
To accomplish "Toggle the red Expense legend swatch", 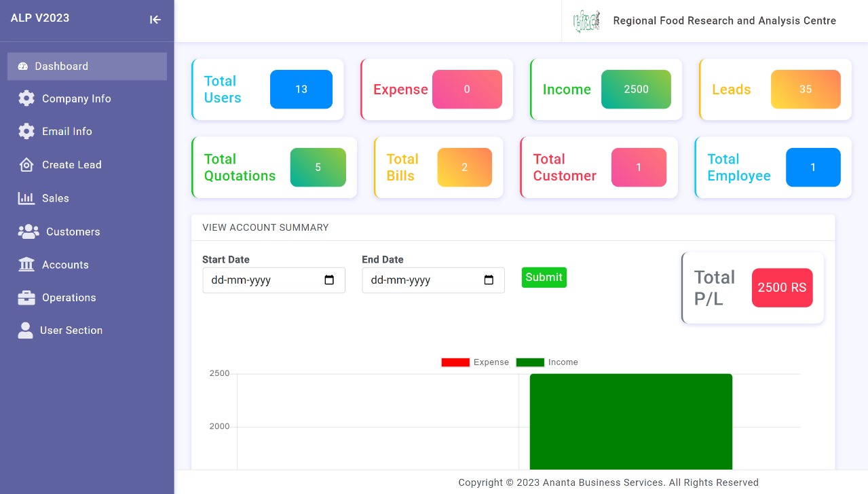I will click(x=455, y=362).
